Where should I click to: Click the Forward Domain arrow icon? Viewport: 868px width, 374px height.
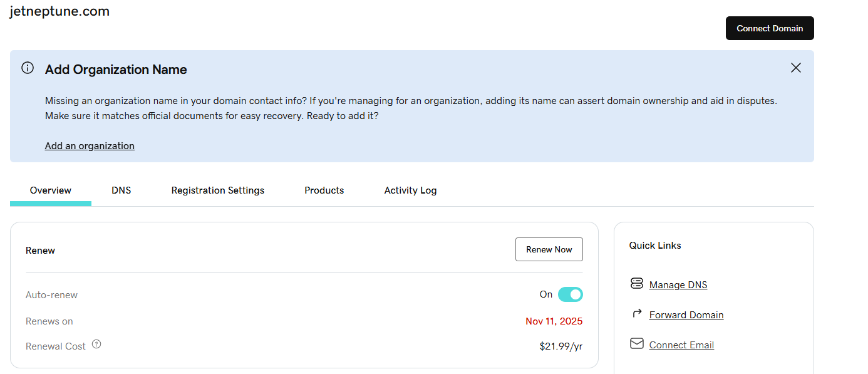[x=637, y=313]
